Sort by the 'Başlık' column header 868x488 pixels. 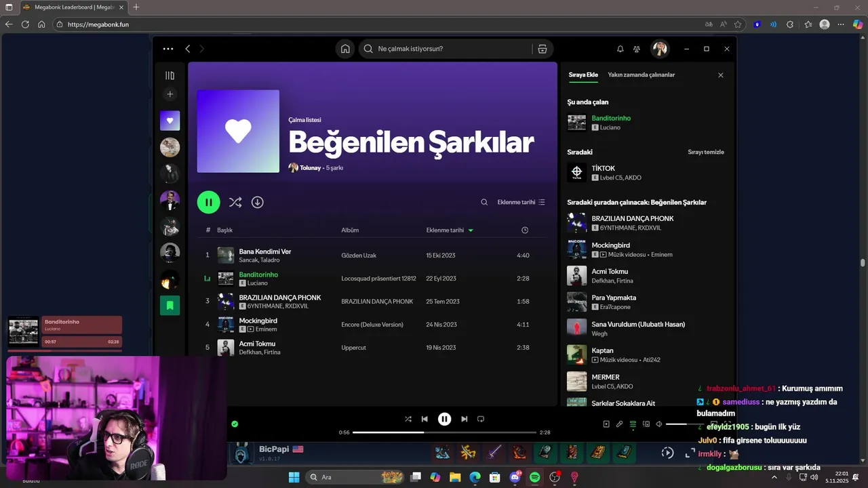click(x=224, y=230)
